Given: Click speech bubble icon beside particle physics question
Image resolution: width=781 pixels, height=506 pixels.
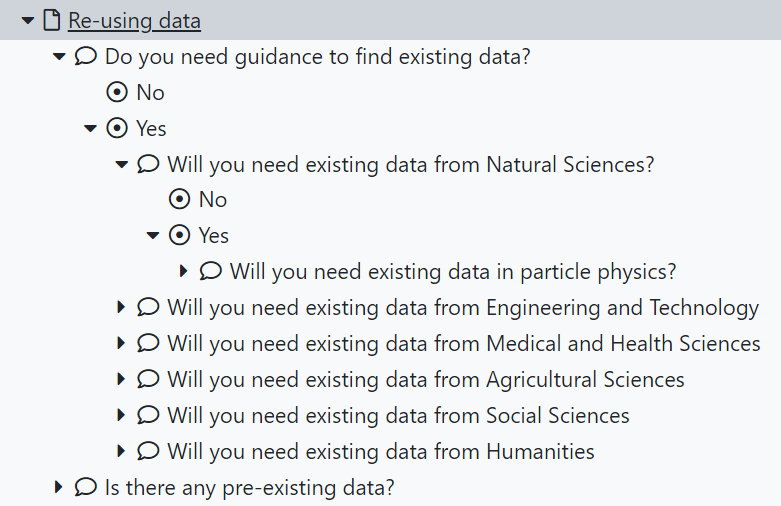Looking at the screenshot, I should (210, 271).
